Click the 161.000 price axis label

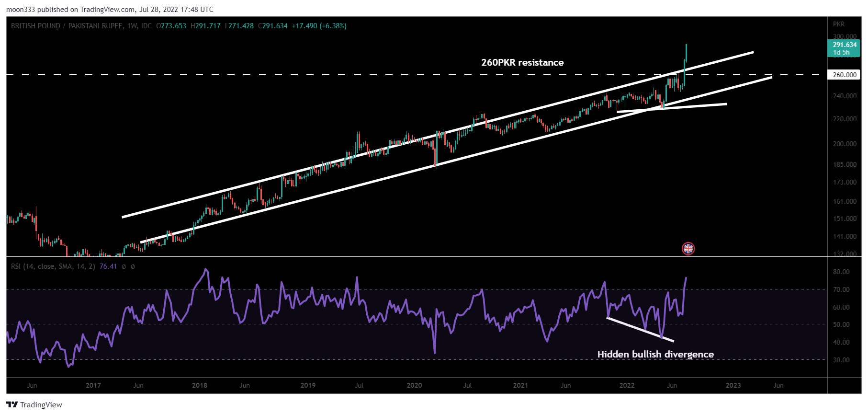[x=845, y=201]
